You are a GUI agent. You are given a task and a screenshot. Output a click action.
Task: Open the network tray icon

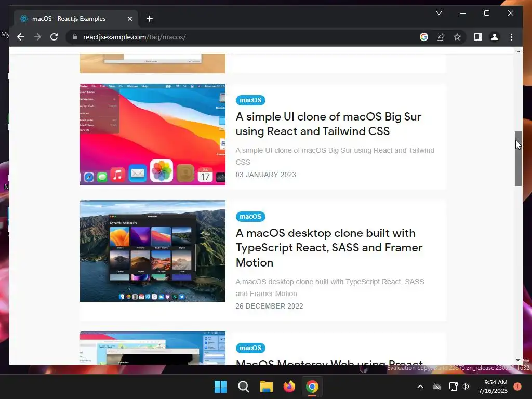pyautogui.click(x=453, y=387)
